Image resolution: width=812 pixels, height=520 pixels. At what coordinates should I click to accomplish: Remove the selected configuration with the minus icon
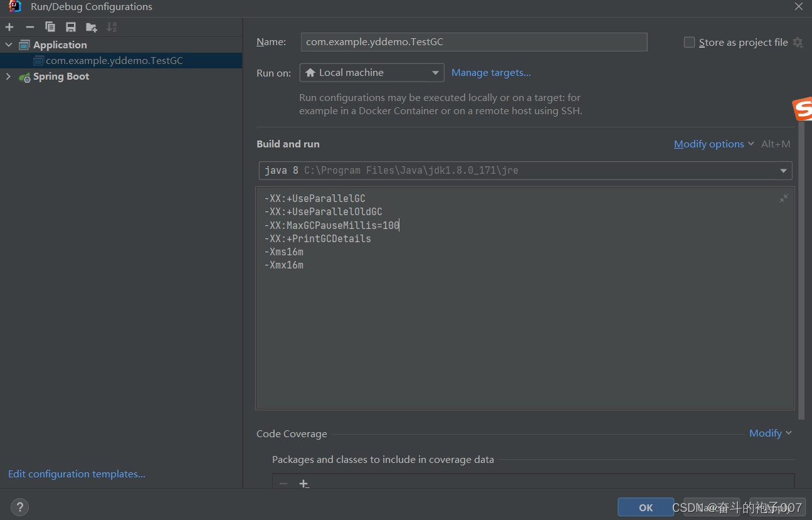tap(29, 27)
